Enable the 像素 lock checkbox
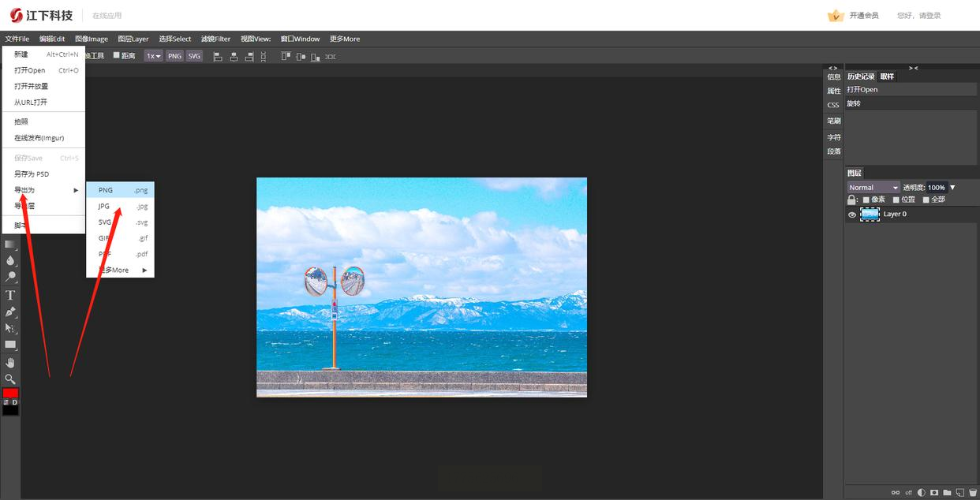The image size is (980, 500). coord(866,200)
